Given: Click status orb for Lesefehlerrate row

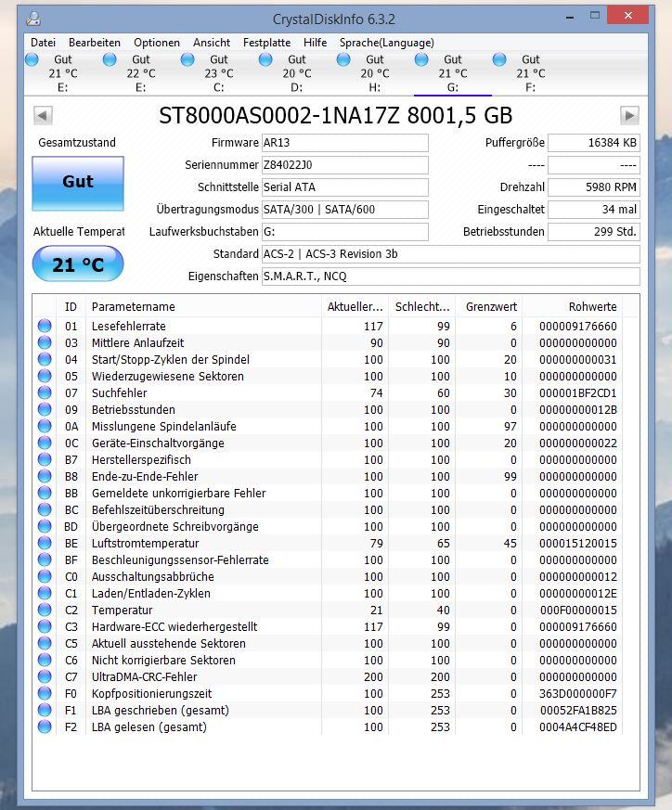Looking at the screenshot, I should click(x=45, y=326).
